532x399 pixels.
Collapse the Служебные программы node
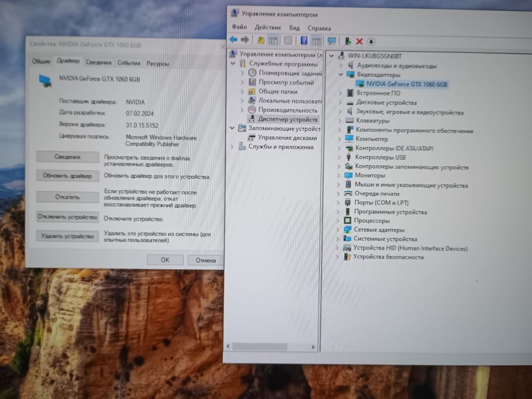click(x=233, y=64)
